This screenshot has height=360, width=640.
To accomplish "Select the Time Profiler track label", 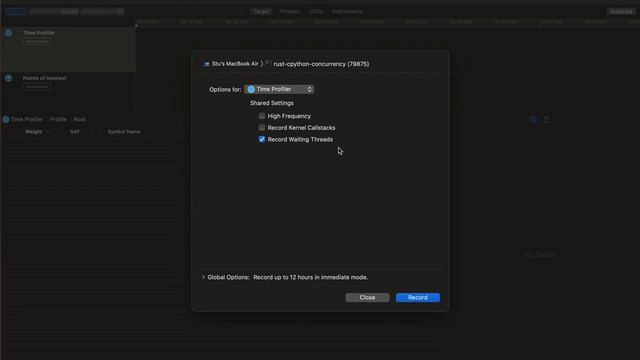I will 39,33.
